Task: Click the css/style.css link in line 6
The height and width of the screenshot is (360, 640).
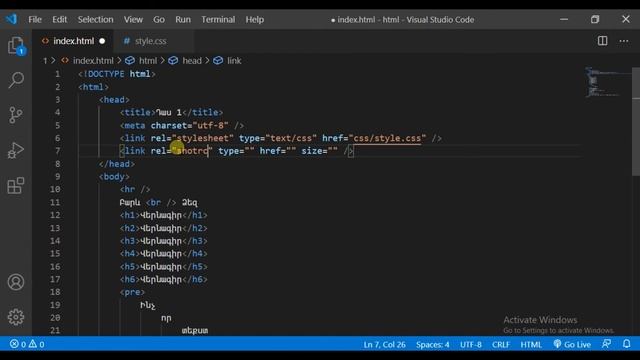Action: point(387,138)
